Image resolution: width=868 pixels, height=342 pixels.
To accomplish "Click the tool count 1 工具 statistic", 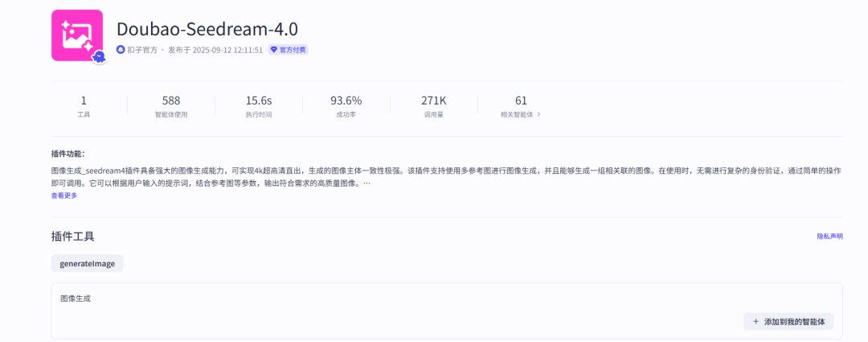I will pyautogui.click(x=84, y=107).
